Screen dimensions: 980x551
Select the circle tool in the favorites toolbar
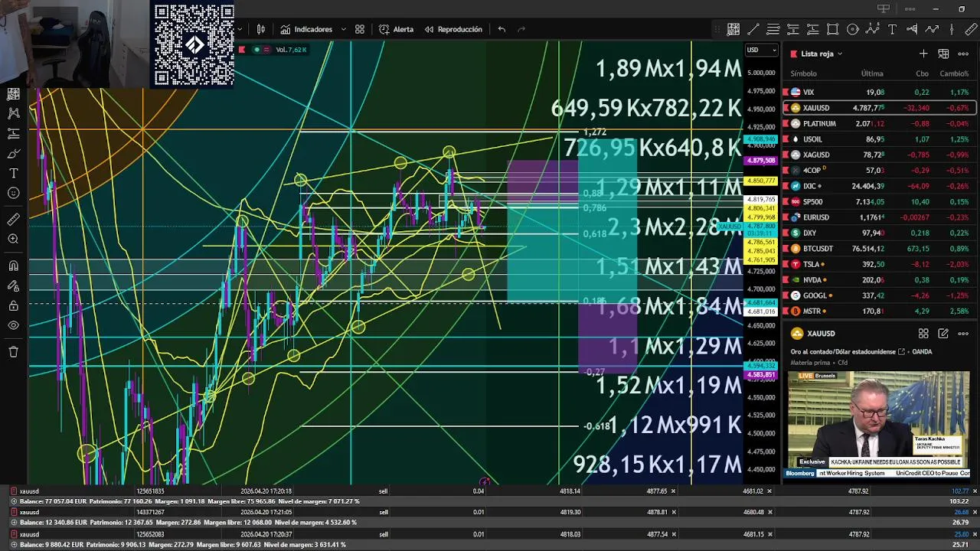point(852,29)
